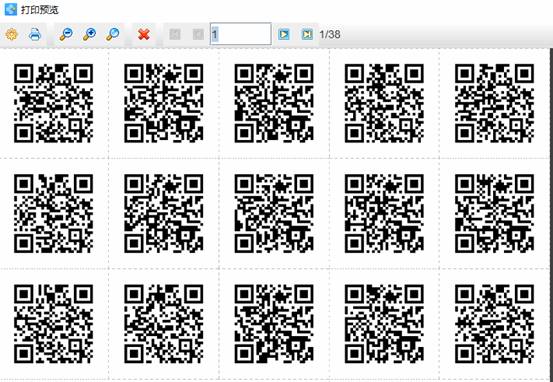Click the printer icon to print
The width and height of the screenshot is (553, 382).
(35, 34)
